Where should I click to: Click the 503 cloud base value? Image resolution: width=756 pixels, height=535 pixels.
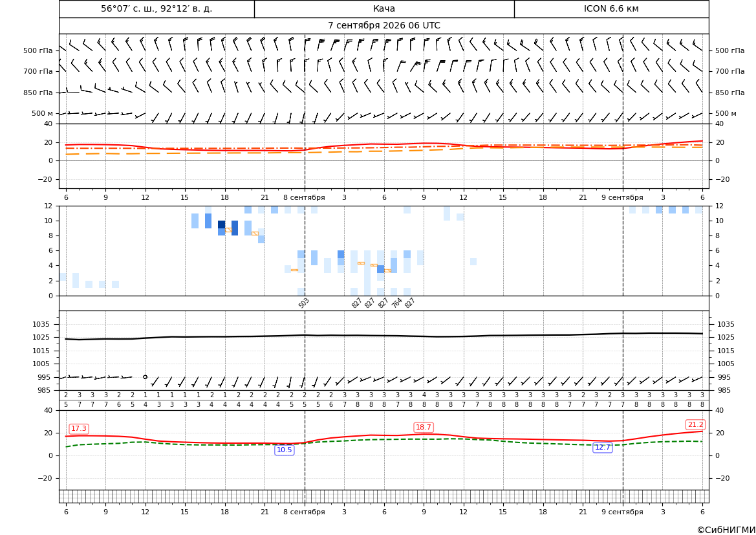(303, 303)
